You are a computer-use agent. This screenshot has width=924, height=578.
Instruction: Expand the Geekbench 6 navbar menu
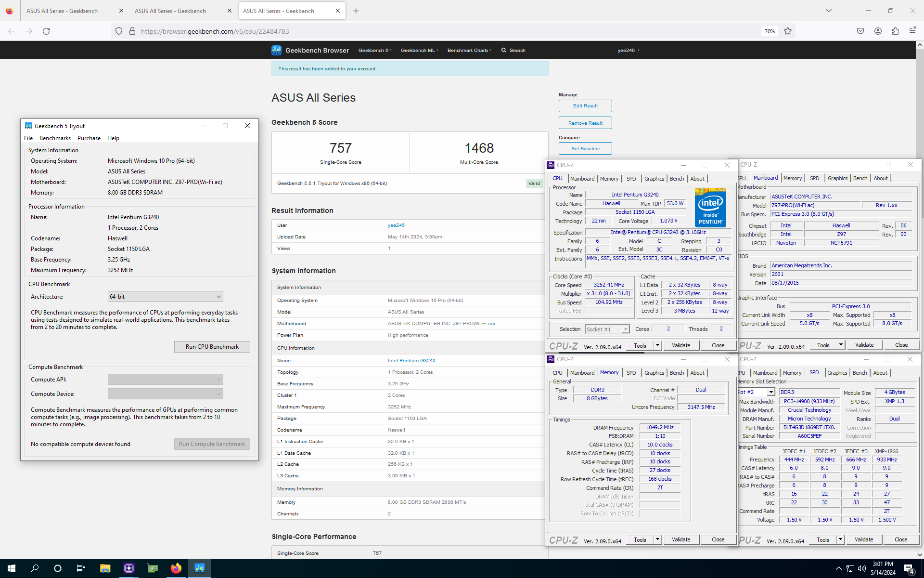[x=375, y=50]
